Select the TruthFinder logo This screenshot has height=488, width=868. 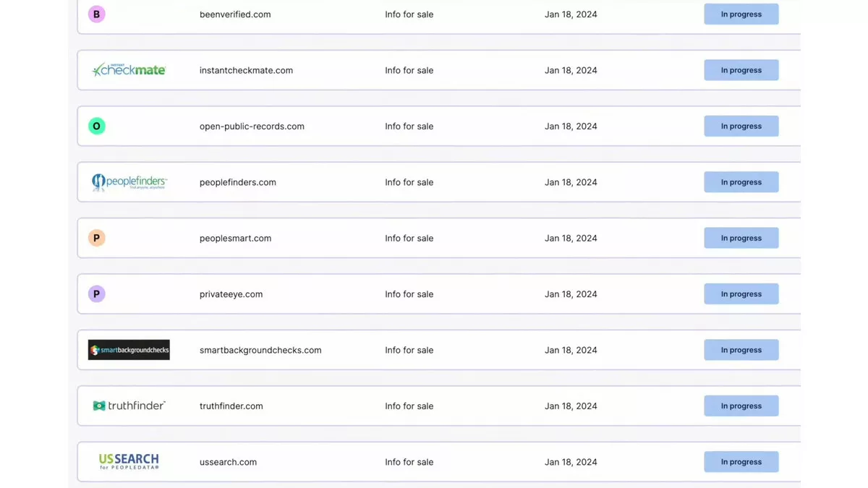click(129, 406)
